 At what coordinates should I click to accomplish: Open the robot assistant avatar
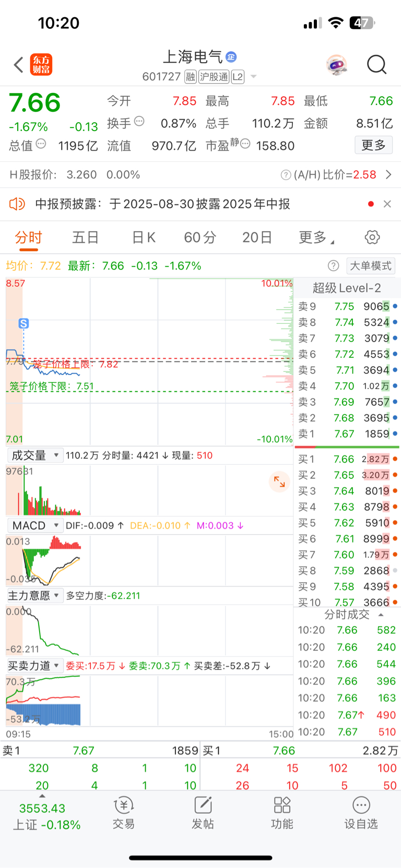tap(337, 65)
